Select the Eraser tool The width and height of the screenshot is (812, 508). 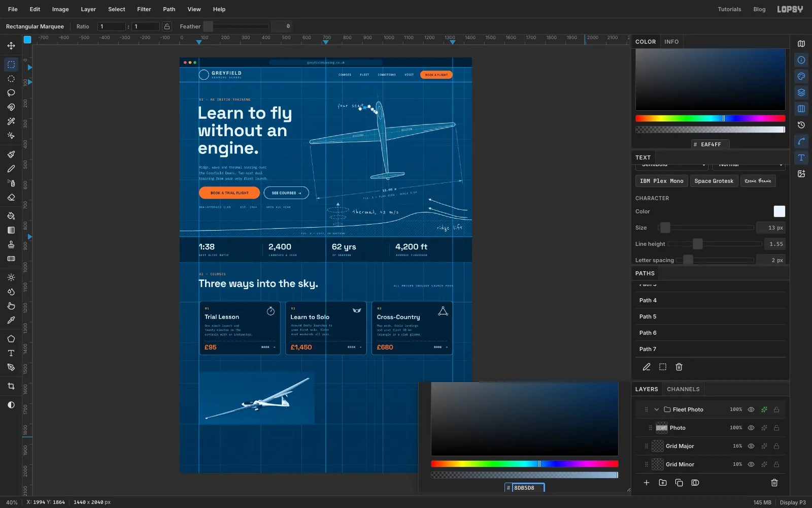pos(11,197)
